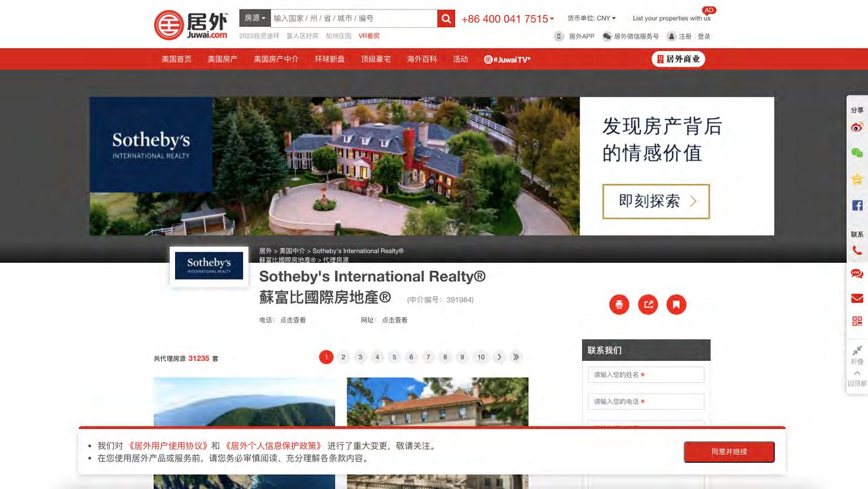Reveal phone via 电话 点击查看
Screen dimensions: 868x489
293,320
